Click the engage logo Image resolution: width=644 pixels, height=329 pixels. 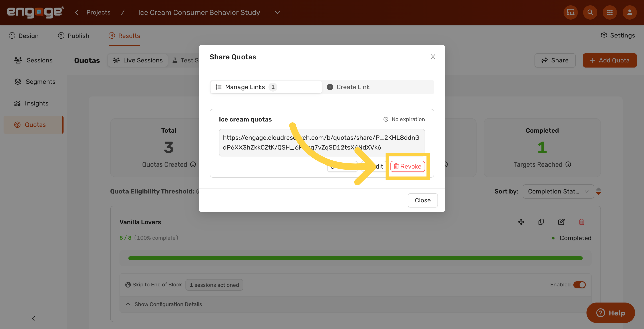(x=36, y=12)
